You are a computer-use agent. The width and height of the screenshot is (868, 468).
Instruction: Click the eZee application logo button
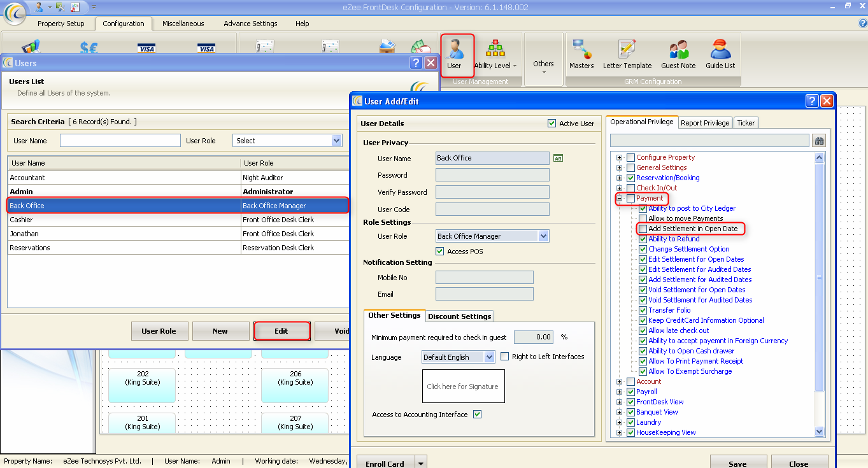(x=14, y=11)
